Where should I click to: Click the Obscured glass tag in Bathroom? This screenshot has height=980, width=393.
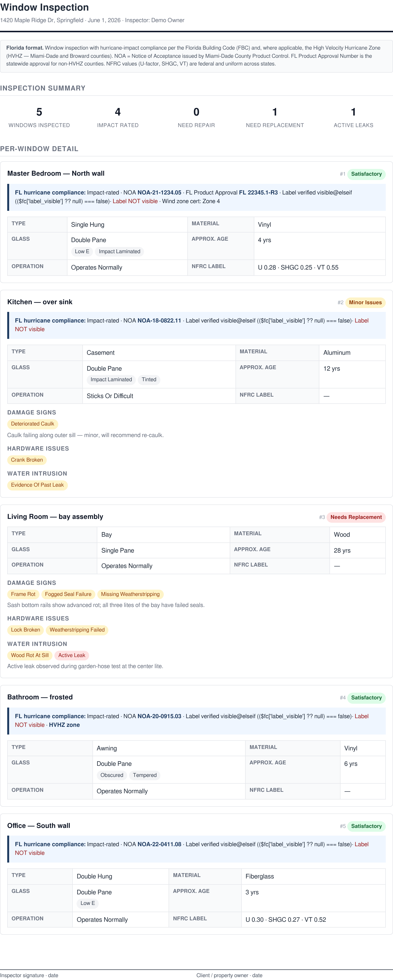[x=112, y=775]
